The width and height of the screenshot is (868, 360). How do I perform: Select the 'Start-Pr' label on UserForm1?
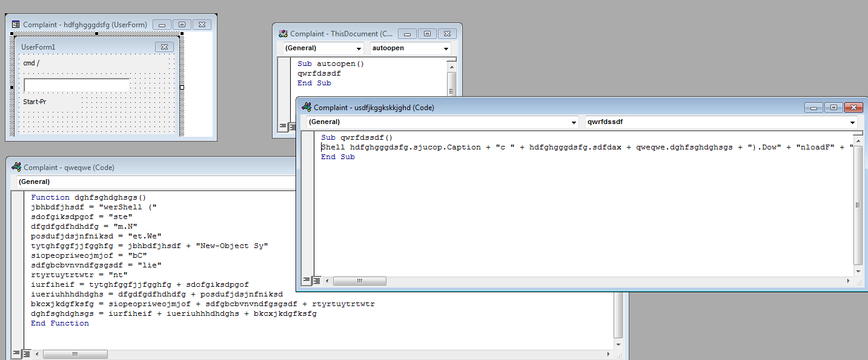pos(35,102)
